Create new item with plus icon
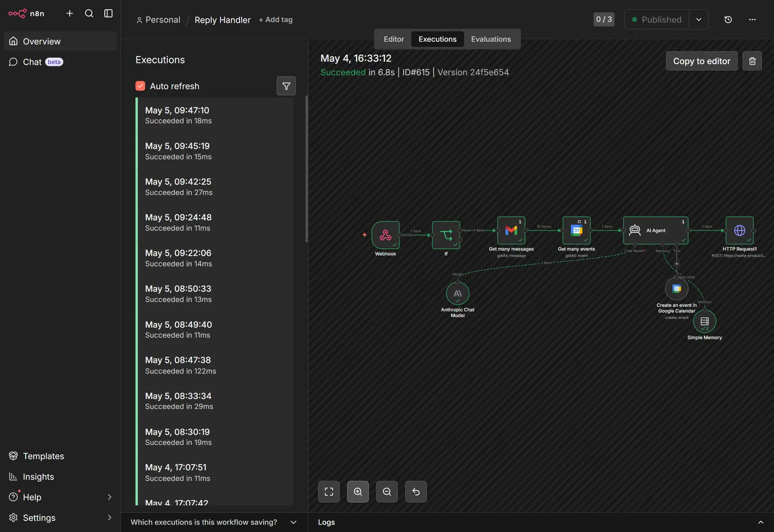This screenshot has height=532, width=774. (70, 13)
